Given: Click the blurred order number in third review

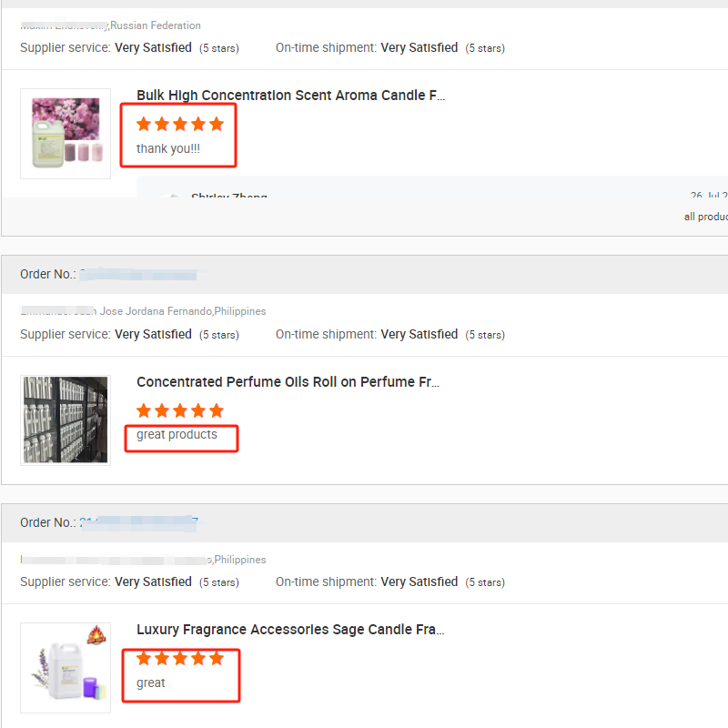Looking at the screenshot, I should (138, 522).
